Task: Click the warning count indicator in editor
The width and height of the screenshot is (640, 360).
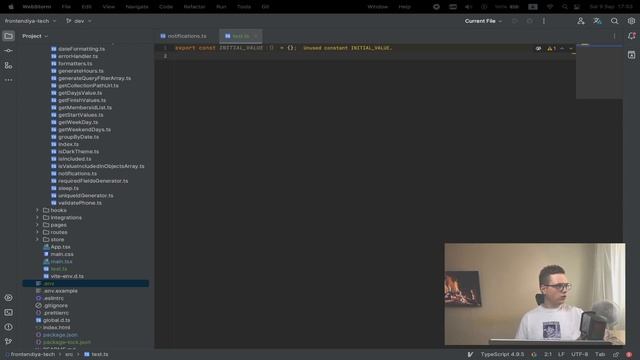Action: click(x=551, y=48)
